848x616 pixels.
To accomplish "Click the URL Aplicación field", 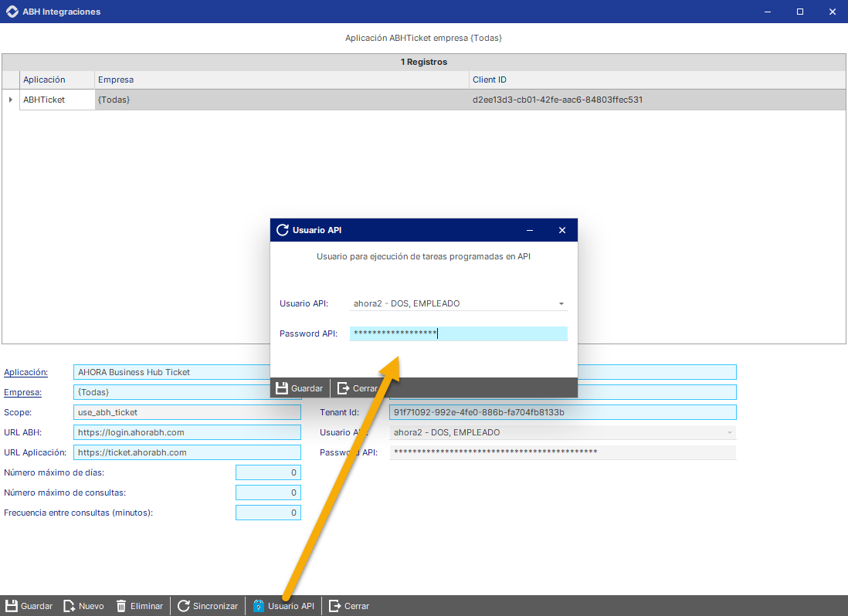I will coord(187,452).
